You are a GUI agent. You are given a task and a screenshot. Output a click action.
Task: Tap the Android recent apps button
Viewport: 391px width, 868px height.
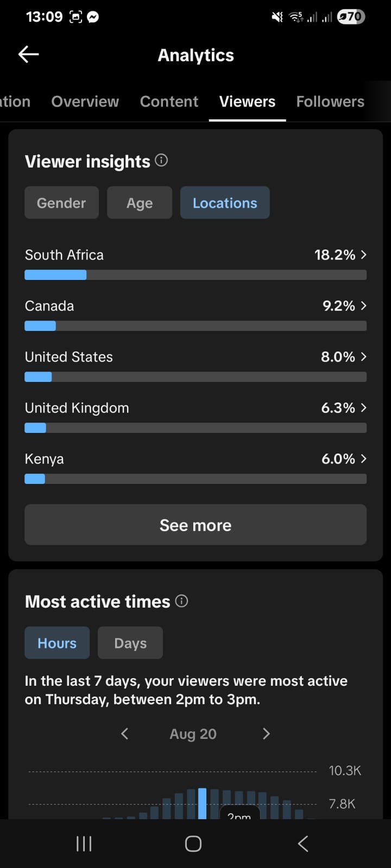click(x=84, y=844)
